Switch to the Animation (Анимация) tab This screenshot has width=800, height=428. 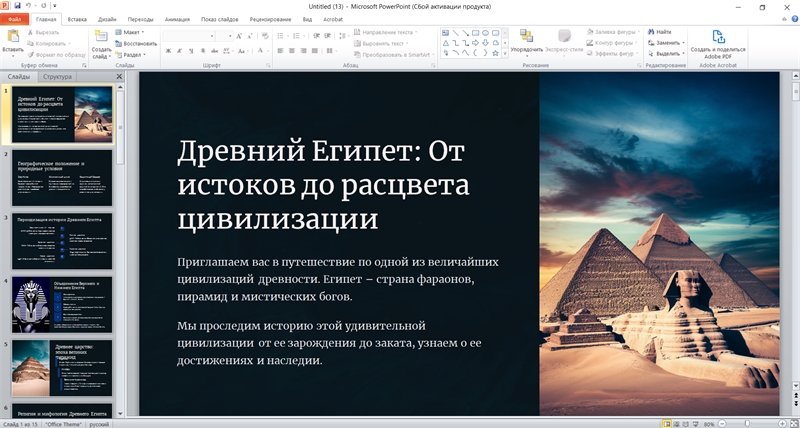[177, 19]
